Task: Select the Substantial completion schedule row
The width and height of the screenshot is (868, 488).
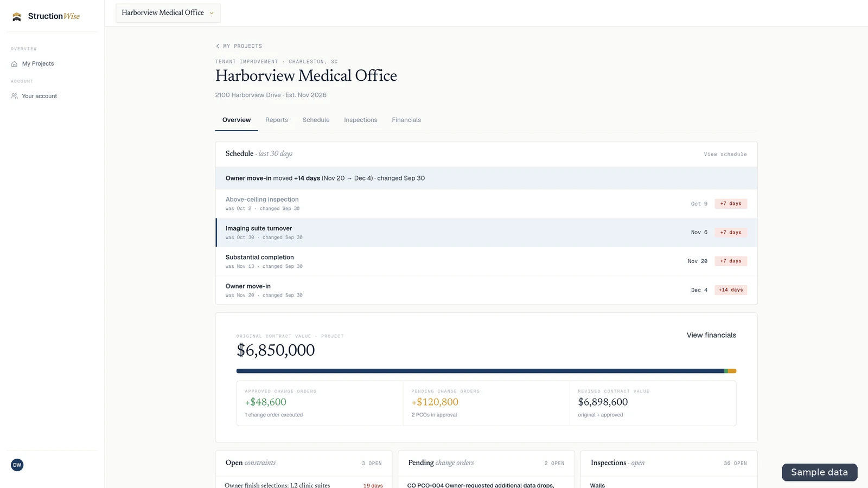Action: click(x=486, y=261)
